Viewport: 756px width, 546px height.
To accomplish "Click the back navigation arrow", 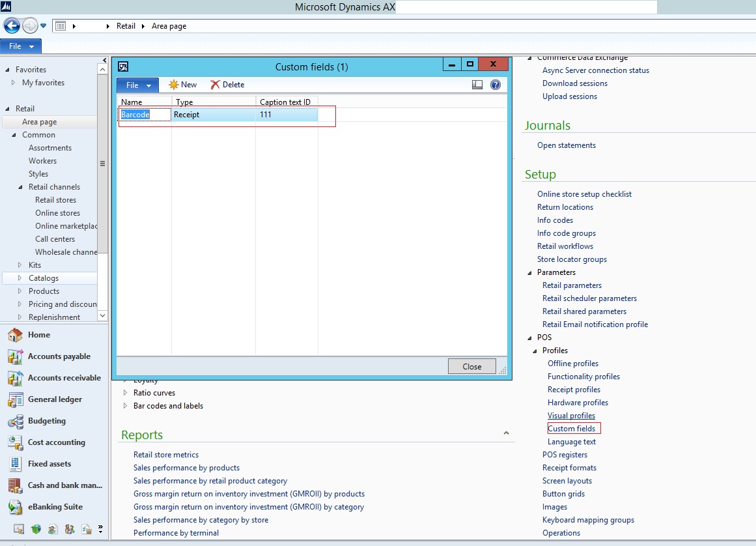I will point(11,26).
